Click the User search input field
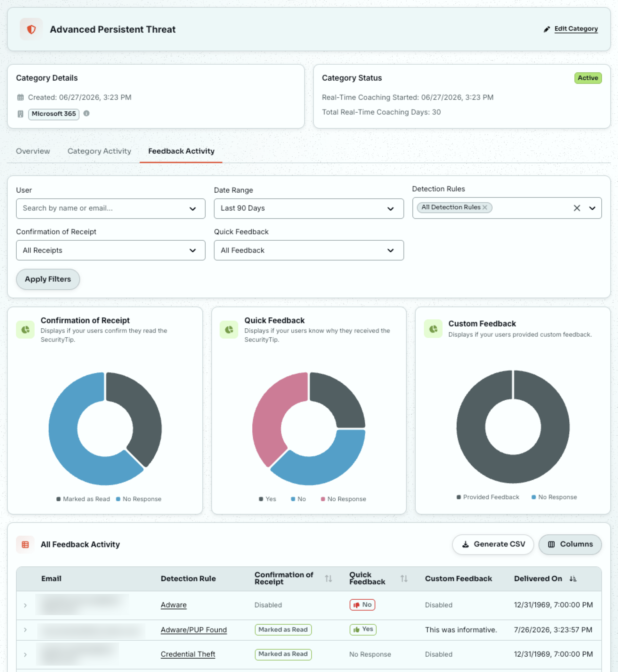This screenshot has height=672, width=618. (111, 209)
